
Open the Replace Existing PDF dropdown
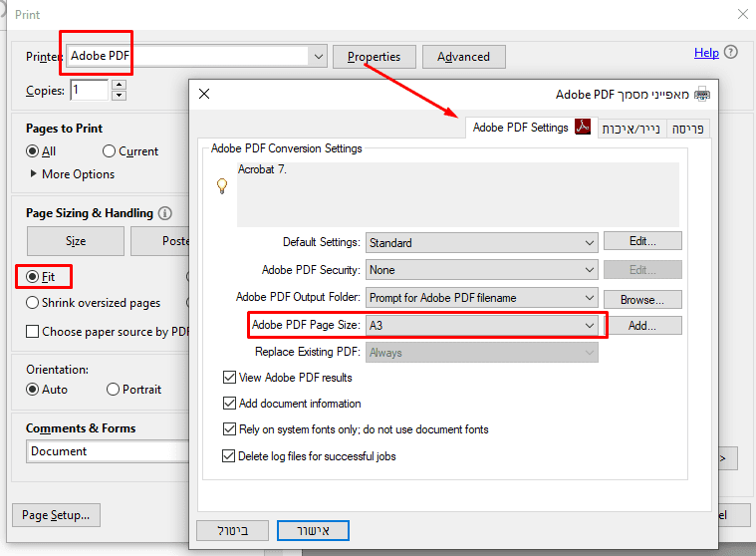(482, 353)
